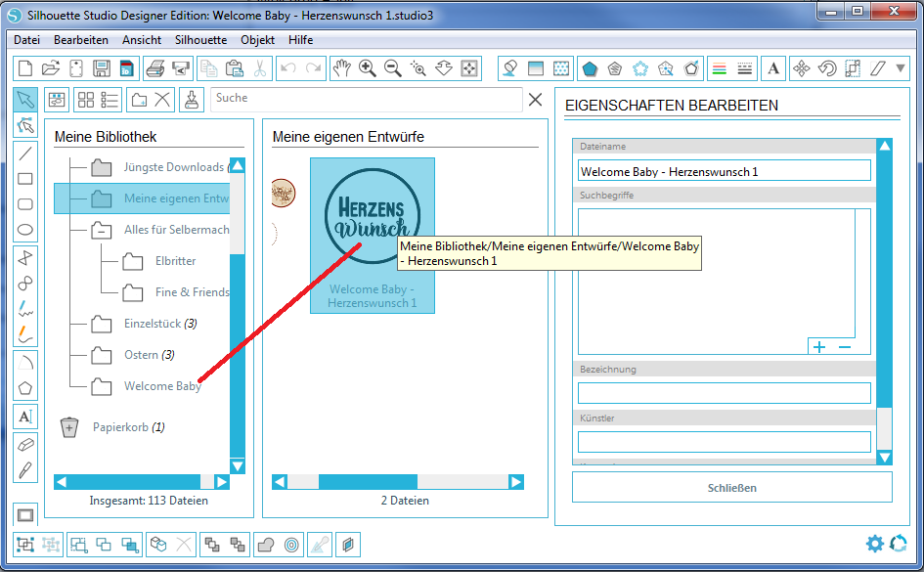Open the Silhouette menu
The width and height of the screenshot is (924, 572).
click(x=200, y=40)
